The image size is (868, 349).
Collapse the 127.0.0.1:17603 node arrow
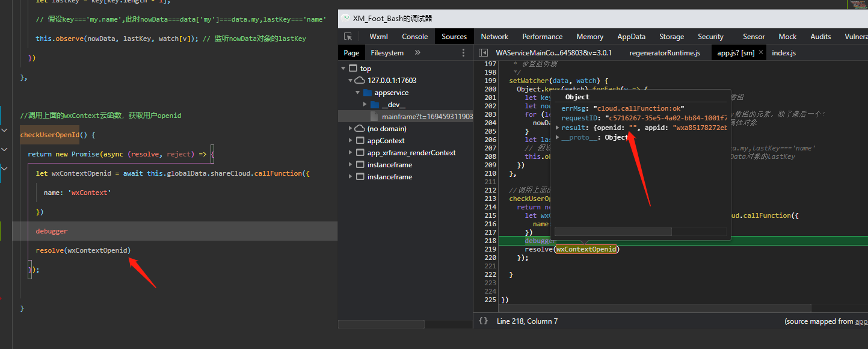(x=350, y=81)
